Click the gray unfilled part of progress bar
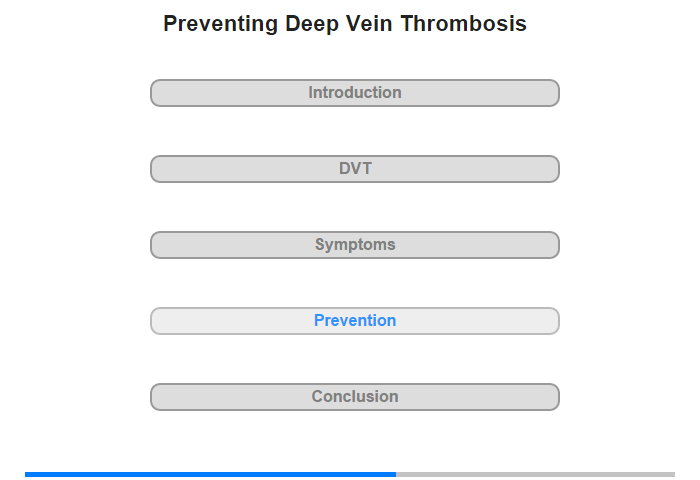This screenshot has height=480, width=700. click(535, 474)
